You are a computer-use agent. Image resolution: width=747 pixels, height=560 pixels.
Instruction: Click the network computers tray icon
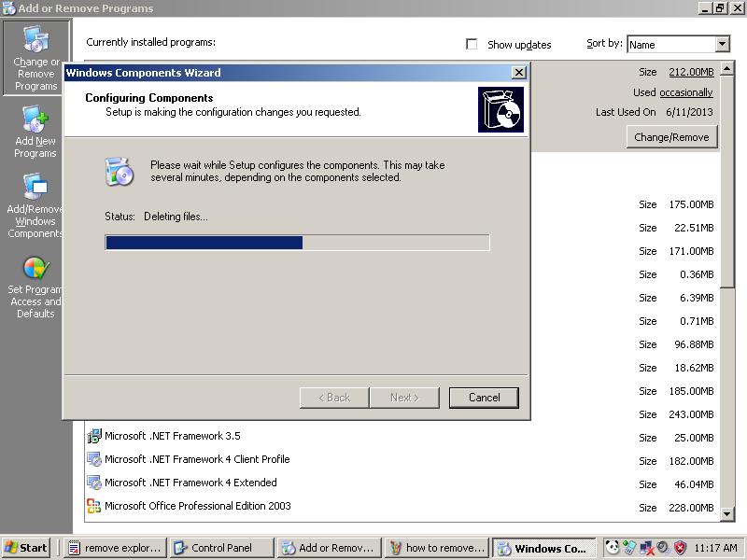tap(646, 548)
